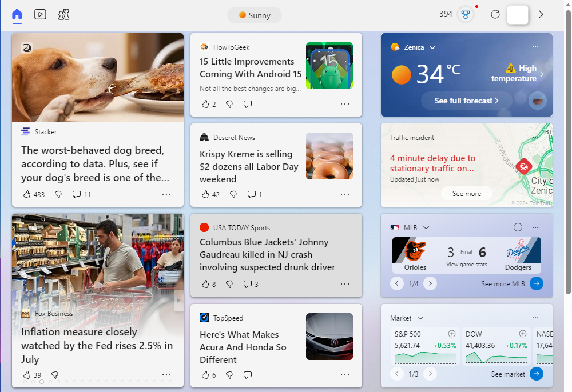Open more options on the MLB card
This screenshot has height=392, width=572.
(x=535, y=227)
